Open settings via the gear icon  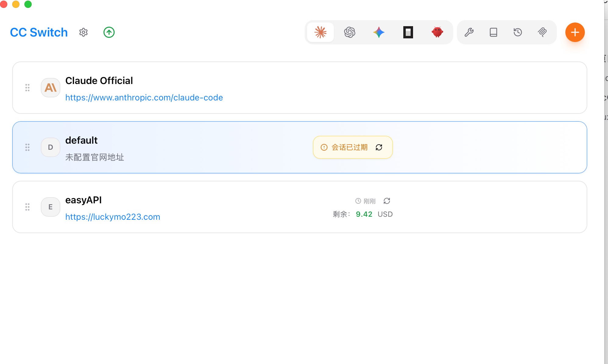(83, 32)
